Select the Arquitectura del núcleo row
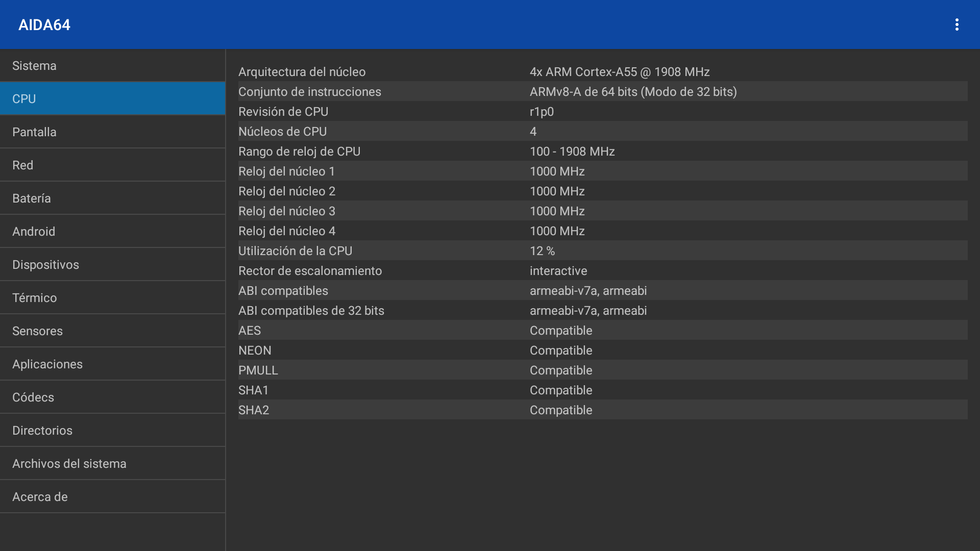The image size is (980, 551). (x=602, y=72)
